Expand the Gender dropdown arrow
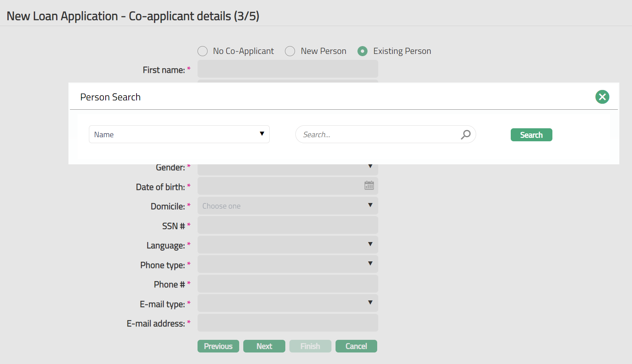 370,167
